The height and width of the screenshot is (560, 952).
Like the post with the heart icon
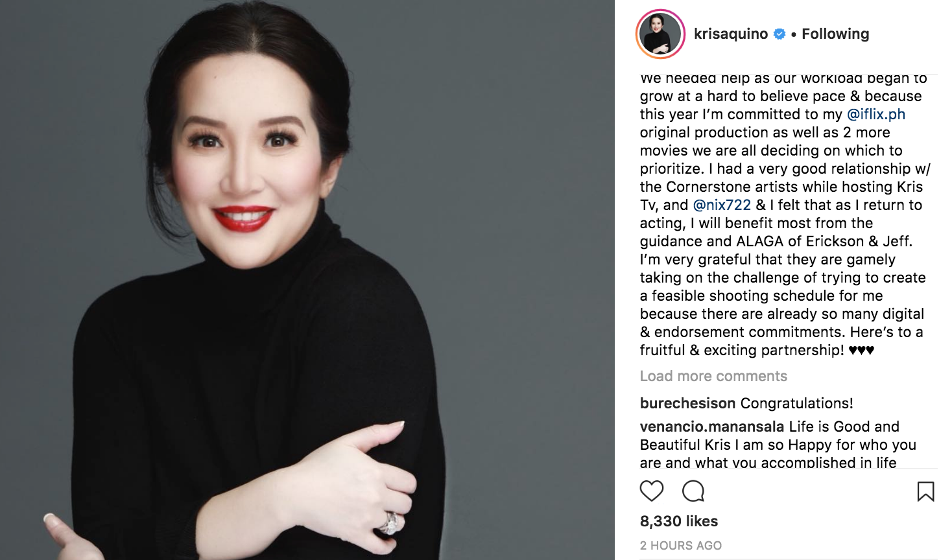652,491
